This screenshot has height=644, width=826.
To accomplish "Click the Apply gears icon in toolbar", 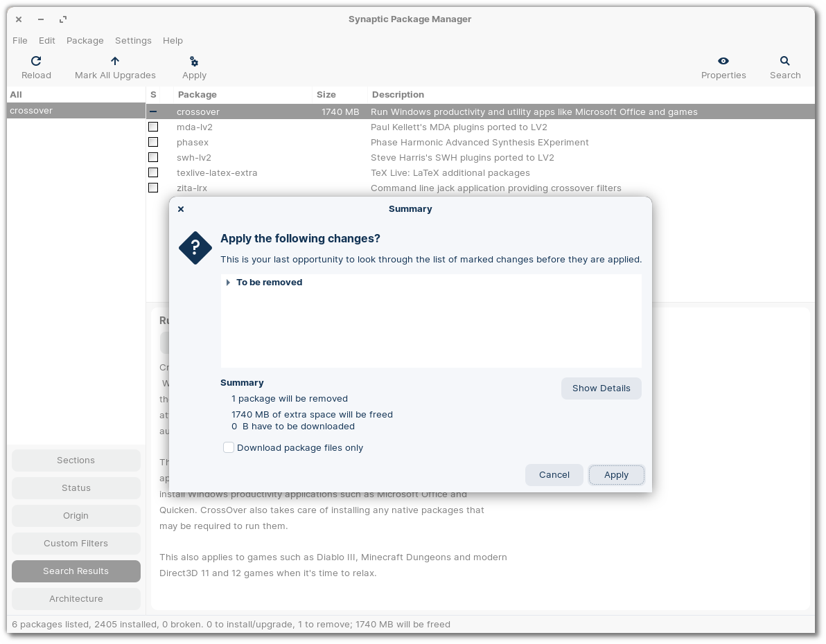I will 194,62.
